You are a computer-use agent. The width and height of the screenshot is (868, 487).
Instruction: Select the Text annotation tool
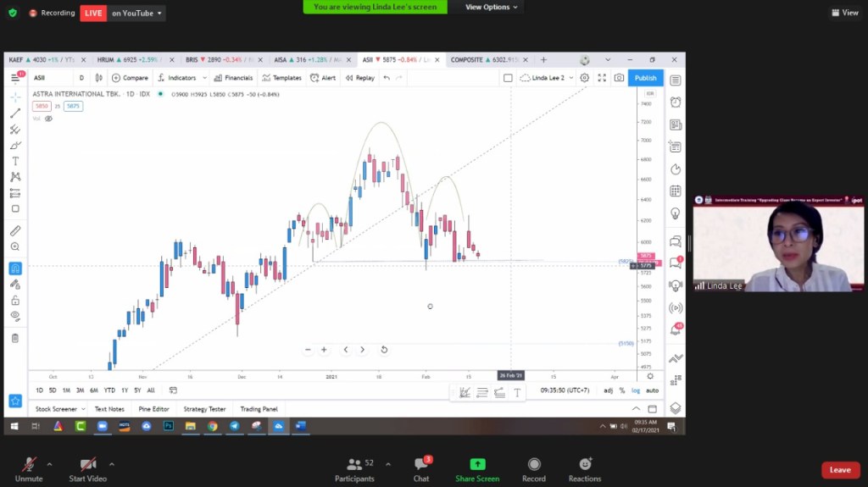coord(15,161)
